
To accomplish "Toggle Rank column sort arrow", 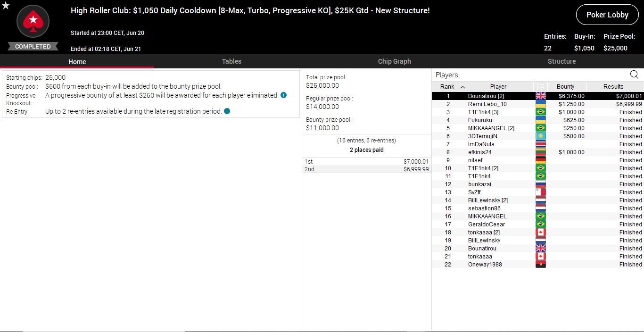I will pyautogui.click(x=462, y=87).
